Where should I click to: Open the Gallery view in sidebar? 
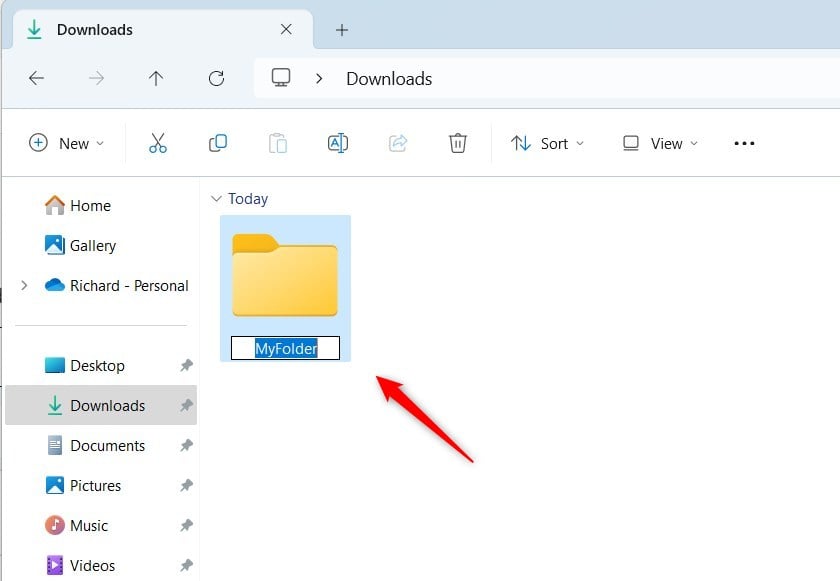[x=92, y=245]
